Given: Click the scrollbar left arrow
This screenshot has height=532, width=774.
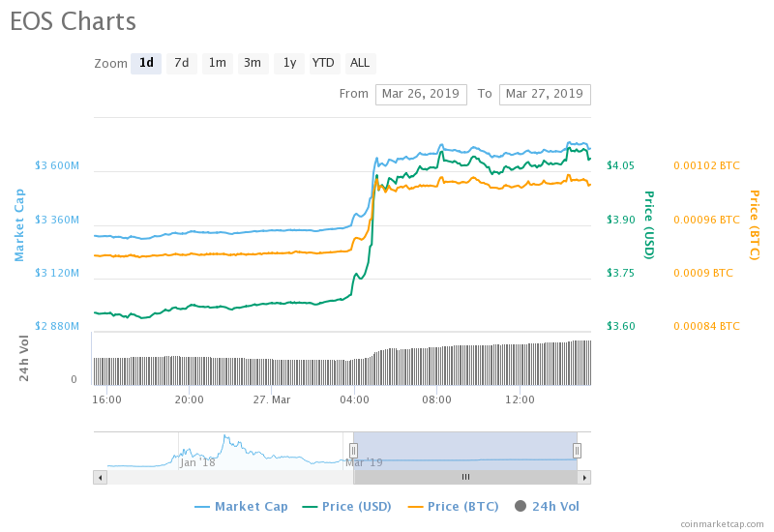Looking at the screenshot, I should (100, 477).
